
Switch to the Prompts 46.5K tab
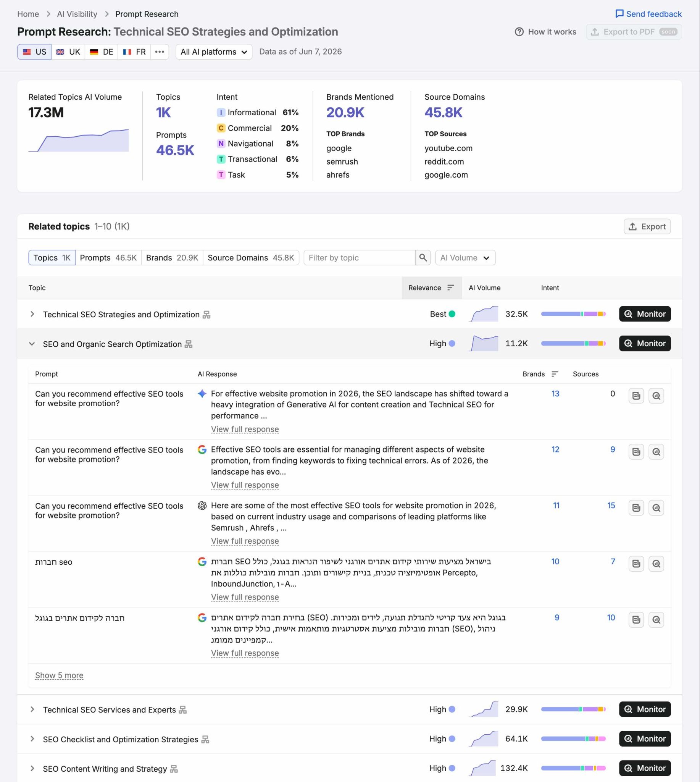(108, 257)
